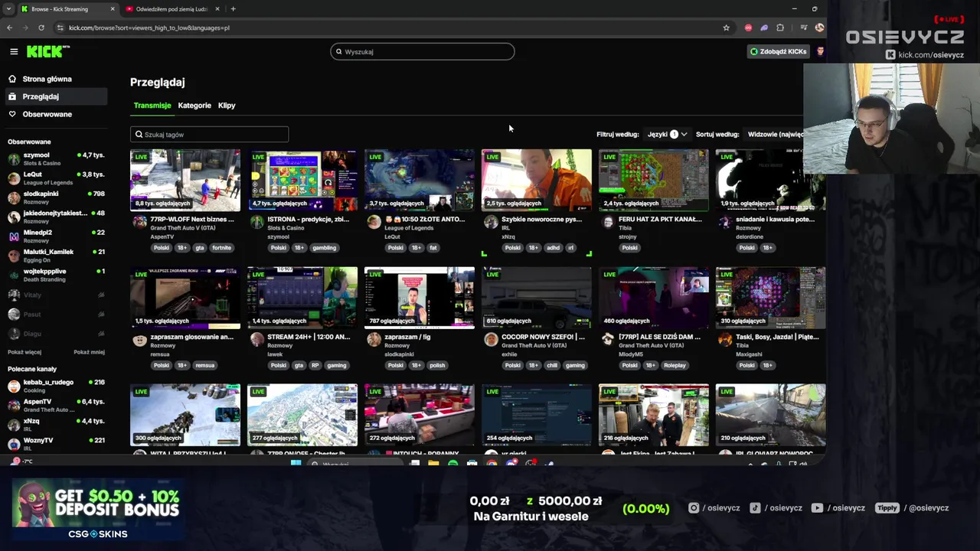The width and height of the screenshot is (980, 551).
Task: Open Minedpl2 followed channel
Action: 55,236
